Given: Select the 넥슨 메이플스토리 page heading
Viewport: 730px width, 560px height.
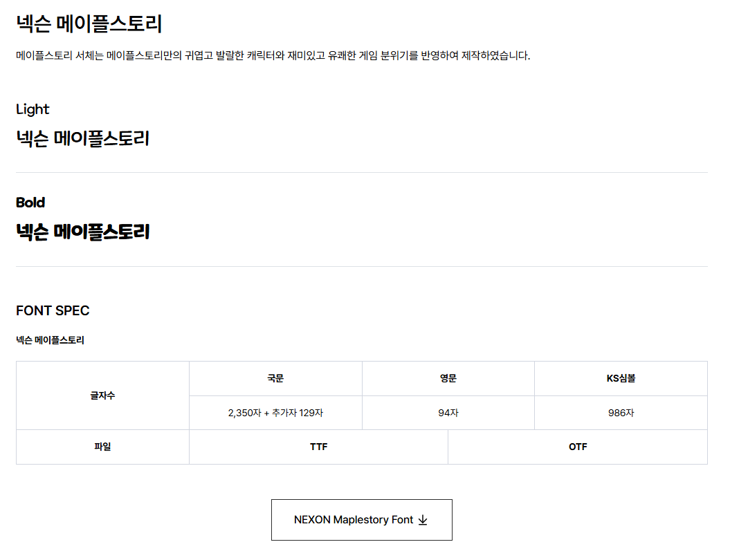Looking at the screenshot, I should (89, 24).
